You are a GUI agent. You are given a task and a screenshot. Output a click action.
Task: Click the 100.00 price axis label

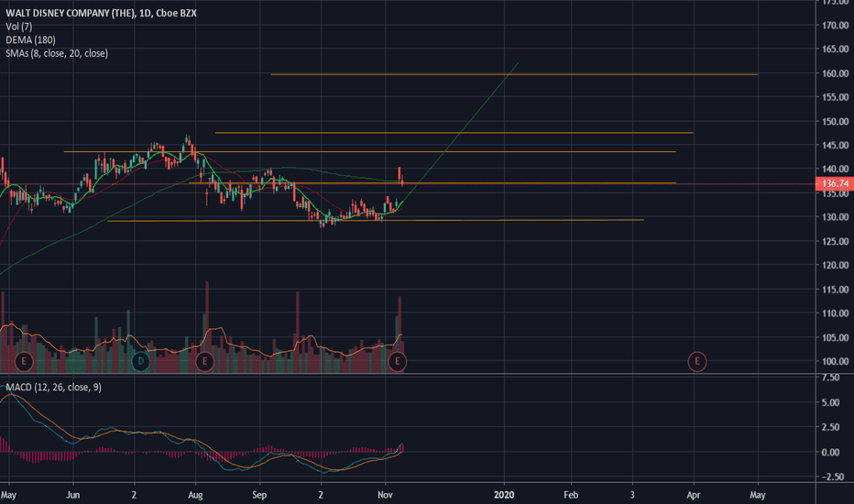click(x=836, y=361)
